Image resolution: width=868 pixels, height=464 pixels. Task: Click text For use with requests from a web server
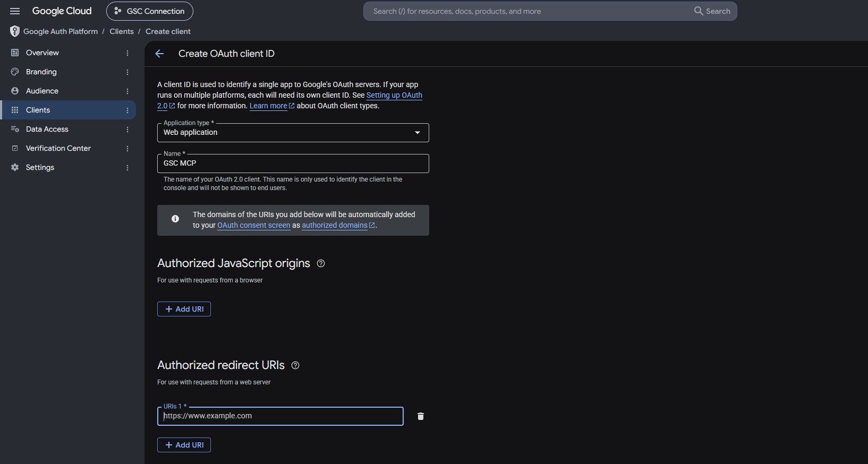click(x=214, y=382)
